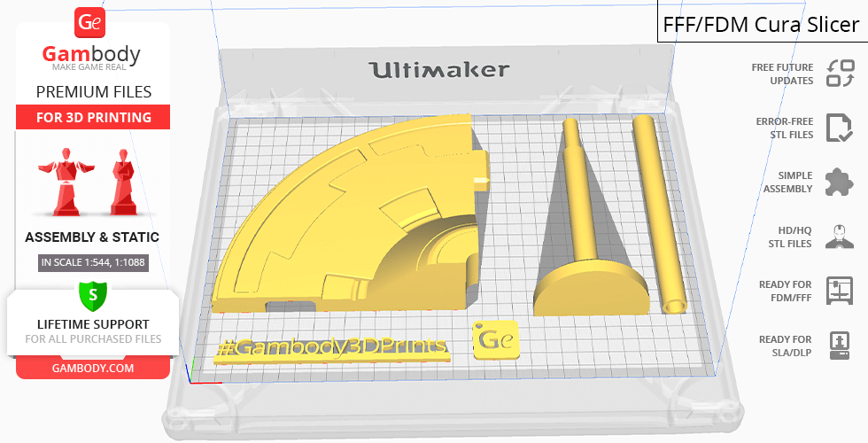The width and height of the screenshot is (868, 443).
Task: Click the red For 3D Printing banner
Action: pos(92,118)
